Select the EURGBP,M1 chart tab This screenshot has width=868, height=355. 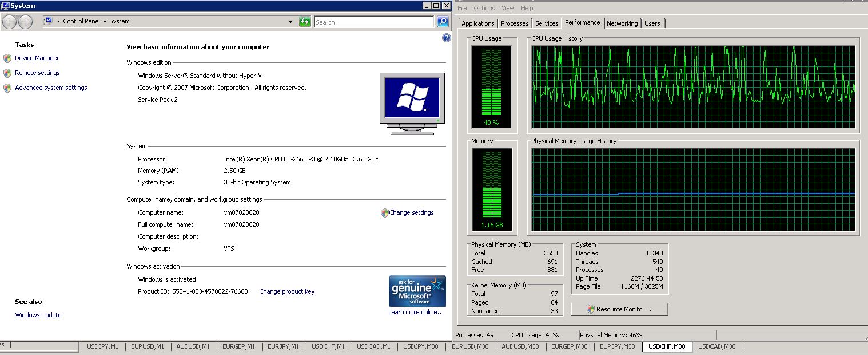coord(239,346)
